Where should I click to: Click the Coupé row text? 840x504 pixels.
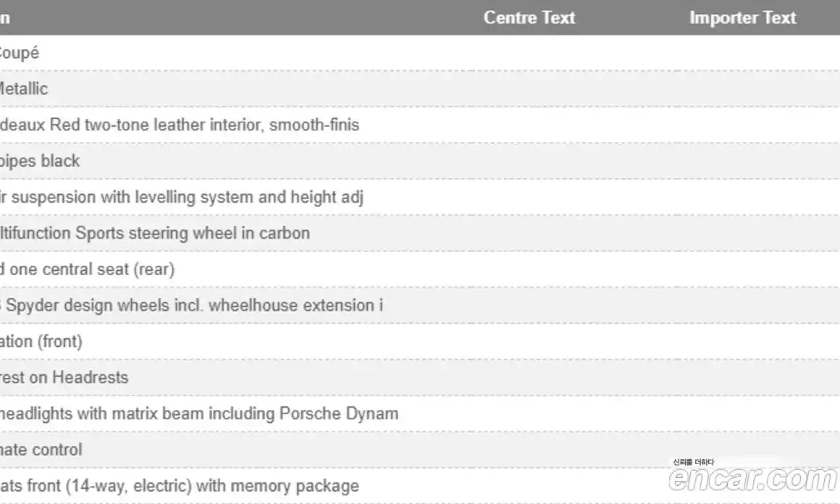point(19,53)
